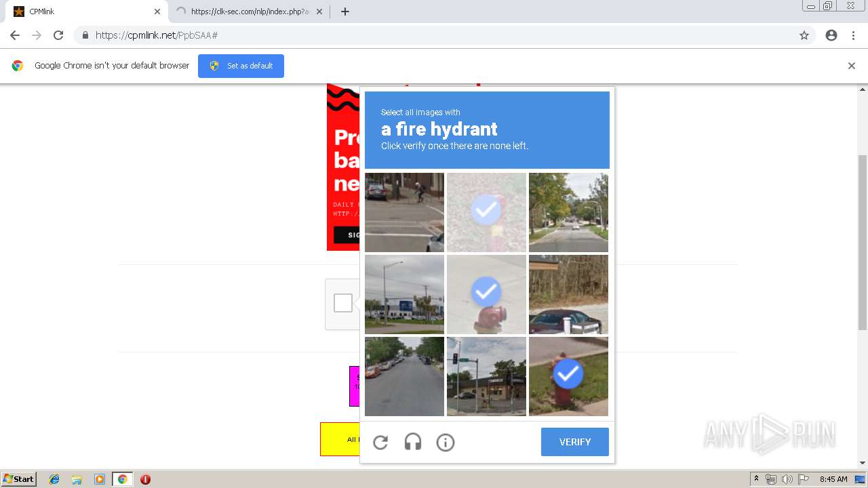Select the street with parked cars tile
Screen dimensions: 868x488
click(404, 376)
